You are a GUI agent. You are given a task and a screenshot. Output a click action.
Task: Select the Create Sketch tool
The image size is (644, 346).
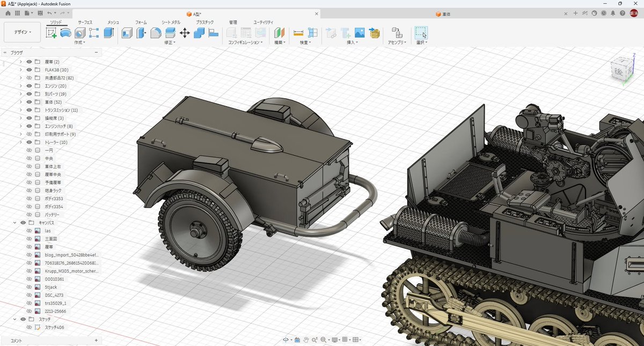point(52,33)
